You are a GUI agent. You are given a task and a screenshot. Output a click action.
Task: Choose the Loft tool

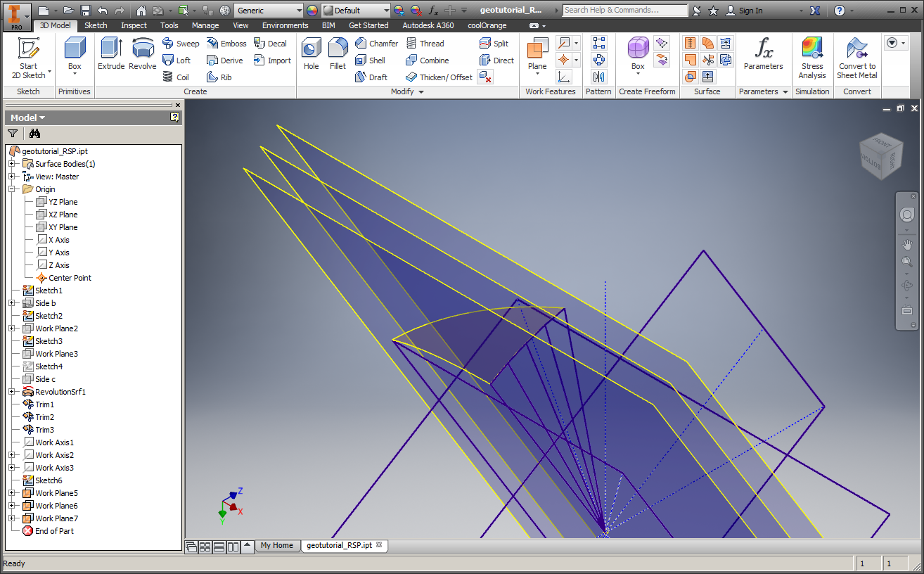pyautogui.click(x=177, y=60)
